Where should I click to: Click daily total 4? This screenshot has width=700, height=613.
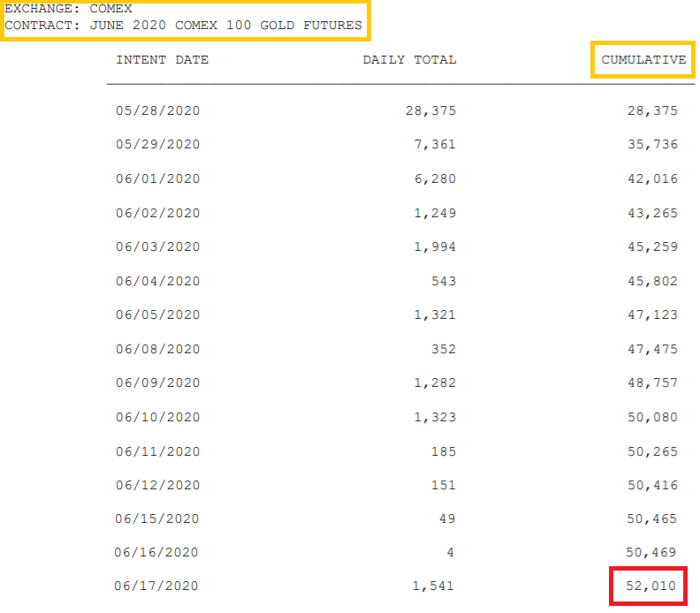click(x=450, y=552)
